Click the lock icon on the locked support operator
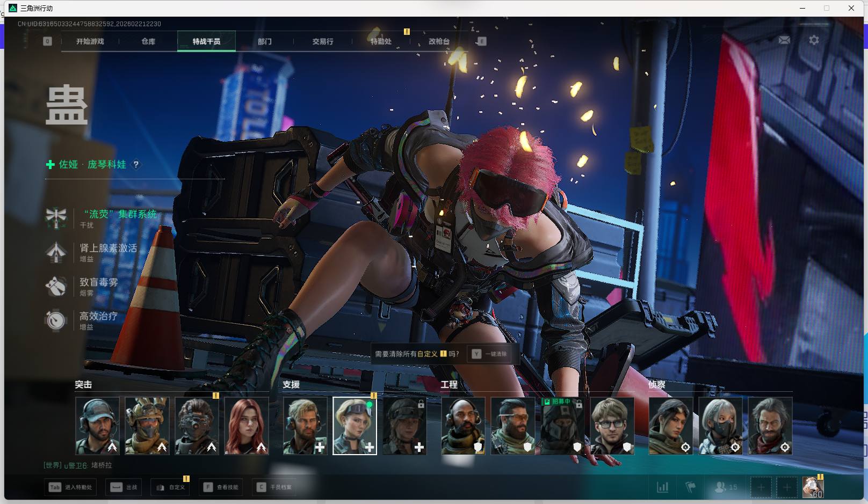 pos(421,403)
